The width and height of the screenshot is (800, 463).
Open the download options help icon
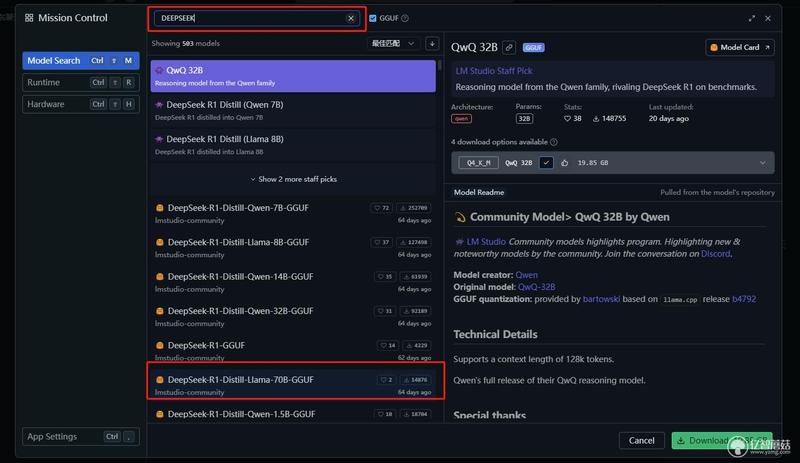(x=554, y=142)
